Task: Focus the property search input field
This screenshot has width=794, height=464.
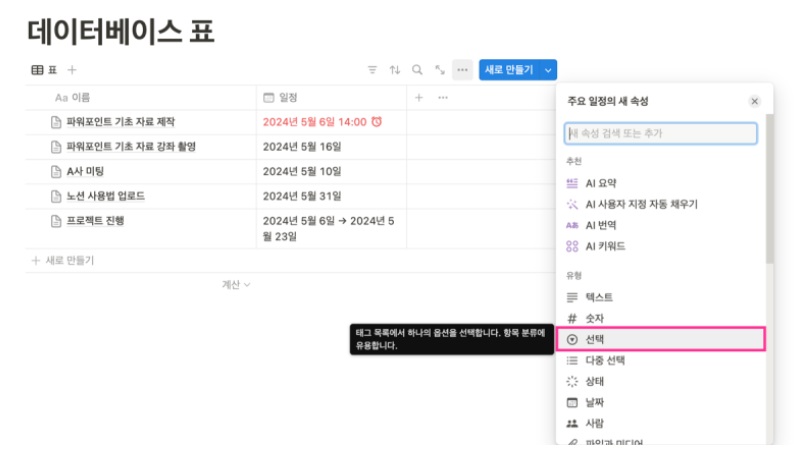Action: pyautogui.click(x=661, y=133)
